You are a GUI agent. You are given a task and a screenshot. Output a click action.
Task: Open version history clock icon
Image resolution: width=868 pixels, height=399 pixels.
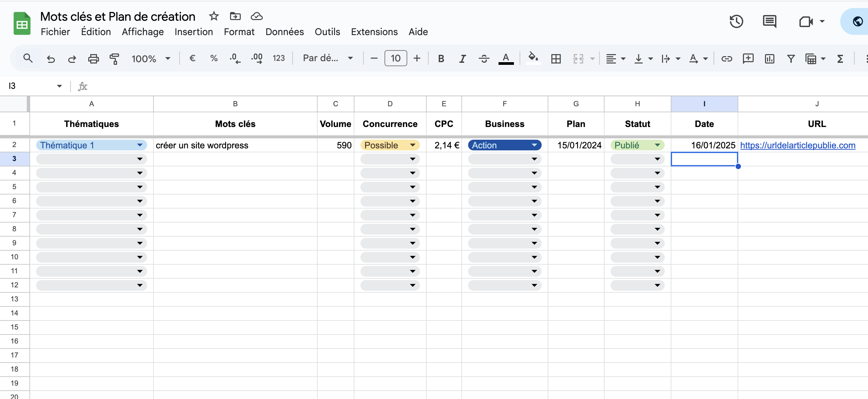736,21
